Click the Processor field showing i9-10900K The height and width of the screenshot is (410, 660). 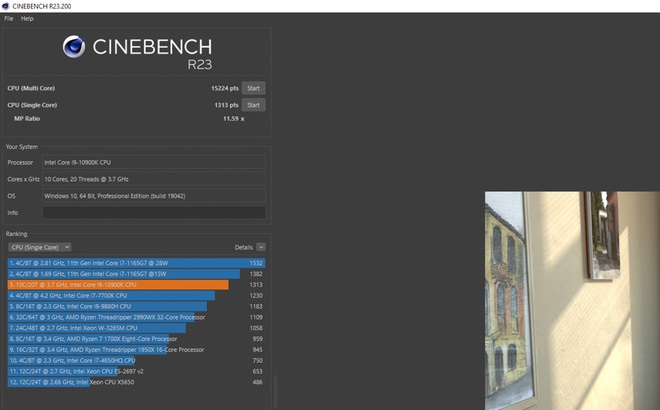(x=154, y=162)
